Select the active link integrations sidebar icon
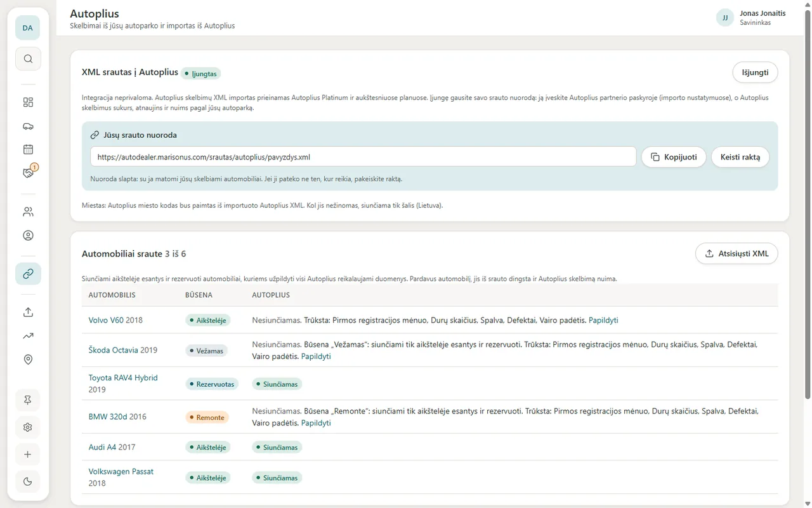The image size is (812, 508). click(28, 274)
